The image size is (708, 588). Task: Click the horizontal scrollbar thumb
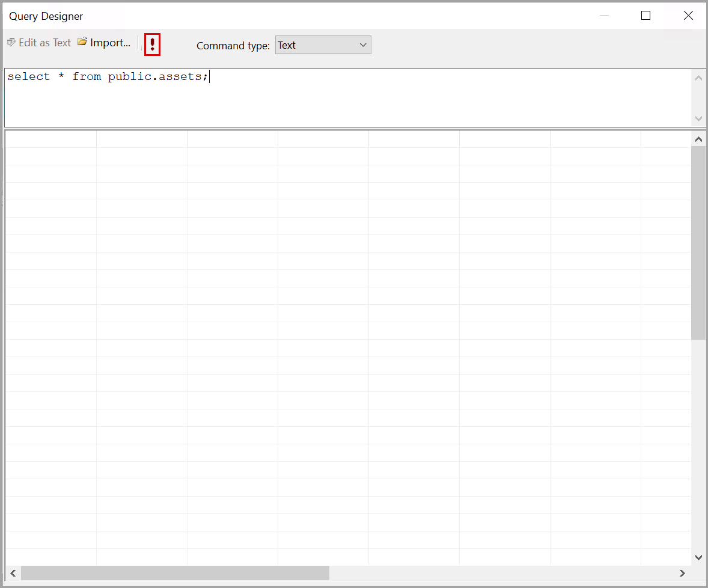[x=174, y=573]
